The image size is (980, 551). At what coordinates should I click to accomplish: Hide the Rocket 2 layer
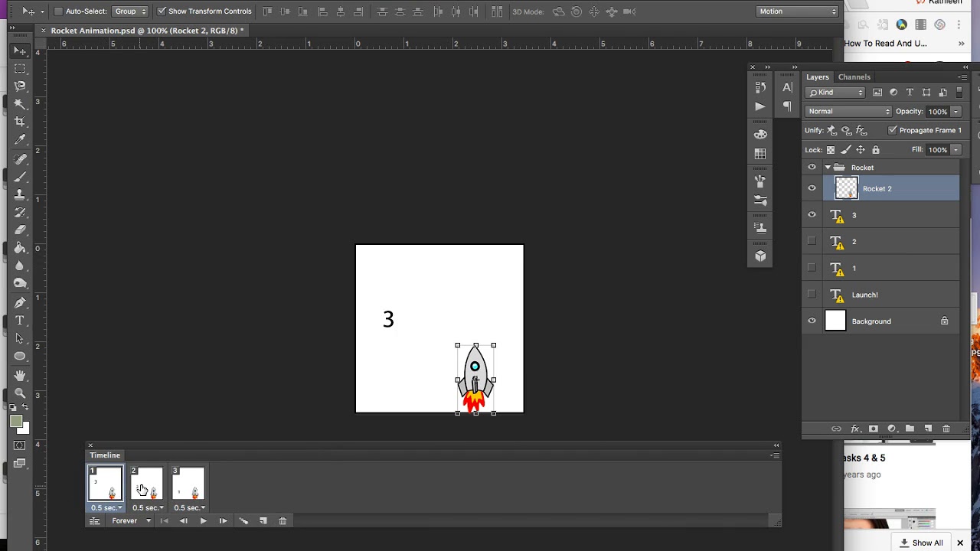coord(812,188)
